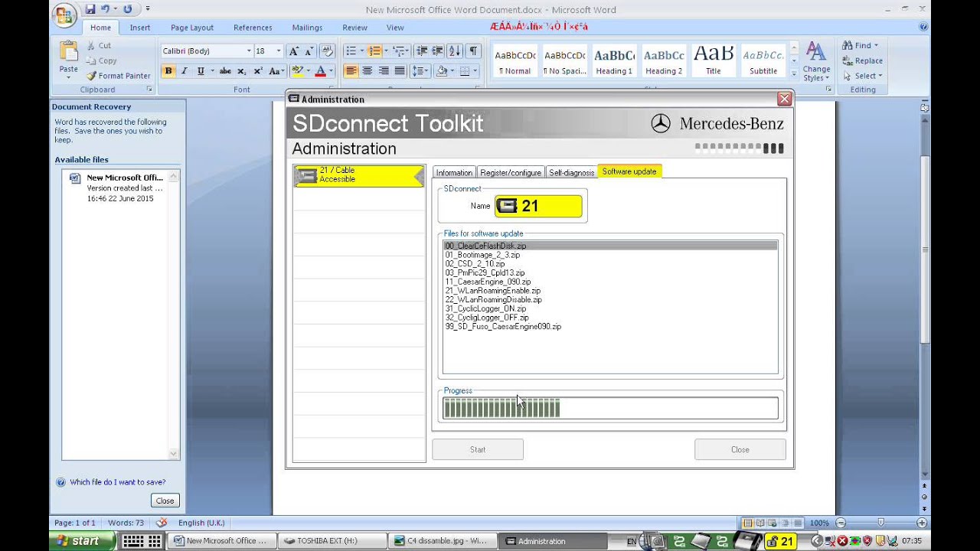Grow the font size

(293, 51)
